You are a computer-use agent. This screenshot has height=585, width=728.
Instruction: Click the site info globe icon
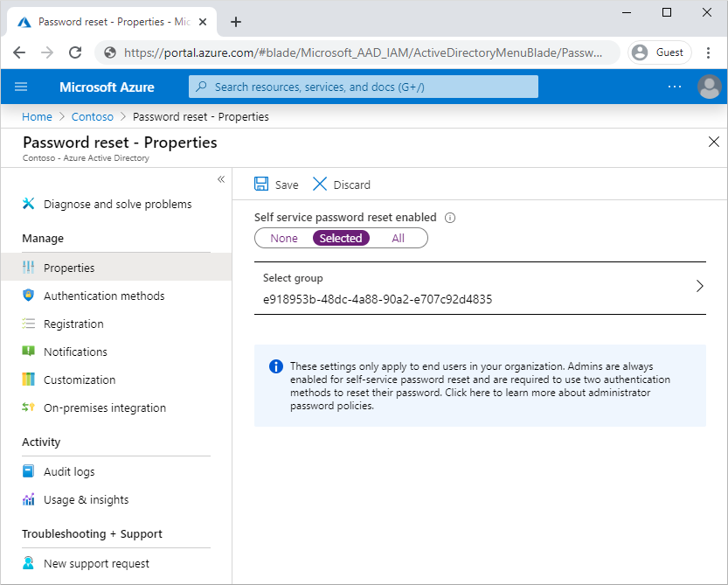pyautogui.click(x=110, y=52)
